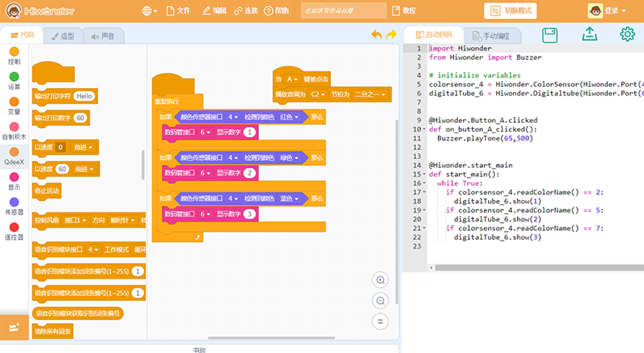The width and height of the screenshot is (644, 353).
Task: Select the 显示 display category
Action: click(x=14, y=182)
